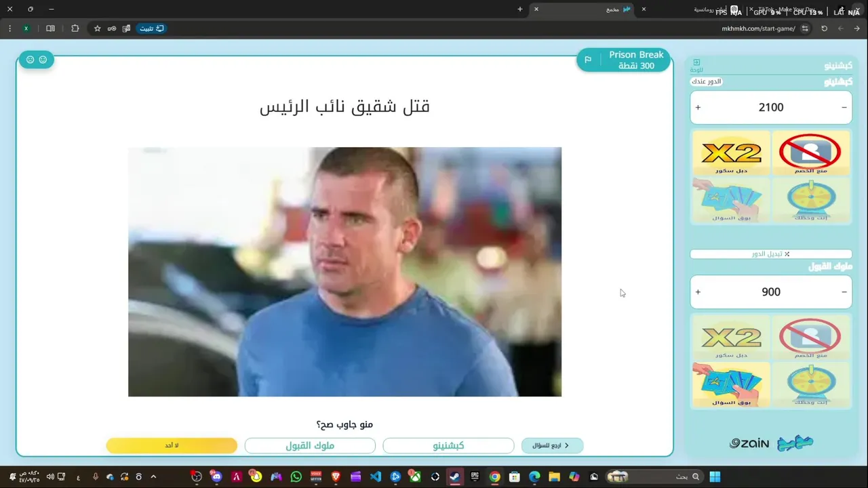Open the browser extensions puzzle icon
Screen dimensions: 868x488
tap(75, 28)
